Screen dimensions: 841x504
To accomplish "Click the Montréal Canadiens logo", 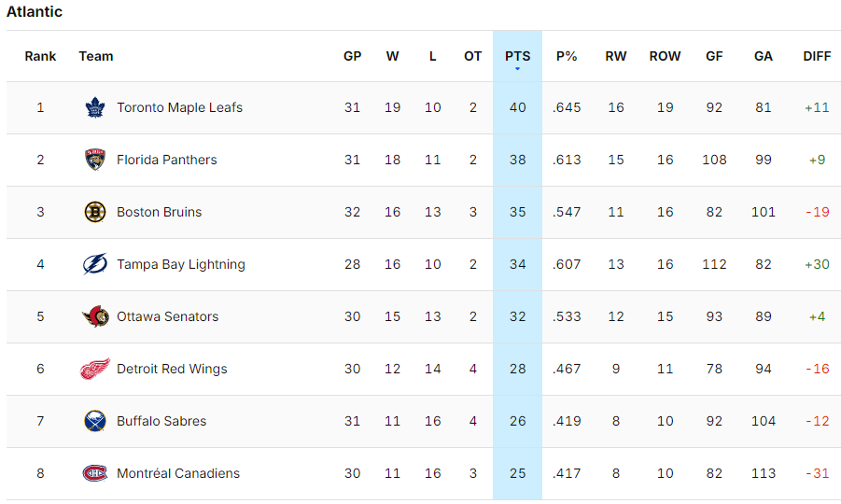I will [95, 473].
